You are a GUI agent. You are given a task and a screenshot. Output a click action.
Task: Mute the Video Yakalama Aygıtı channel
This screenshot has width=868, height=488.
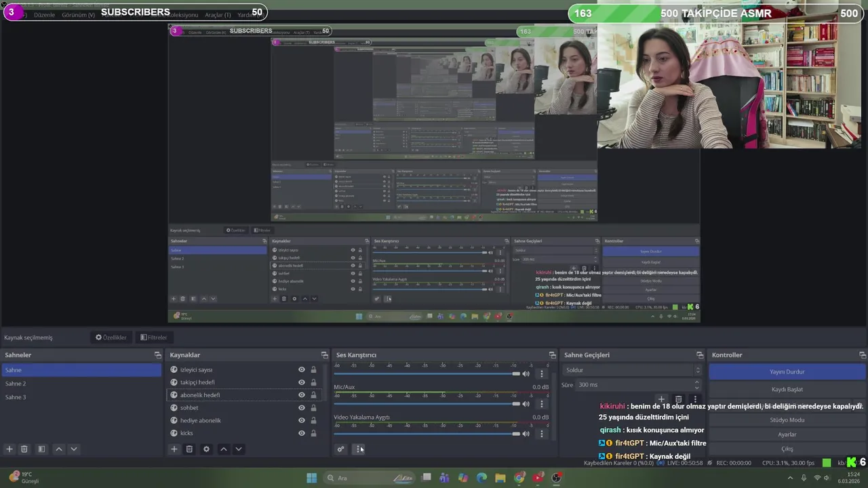(526, 434)
